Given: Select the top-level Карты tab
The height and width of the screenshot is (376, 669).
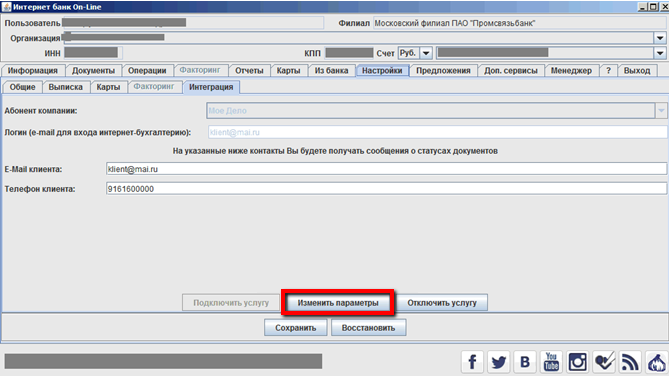Looking at the screenshot, I should [288, 71].
